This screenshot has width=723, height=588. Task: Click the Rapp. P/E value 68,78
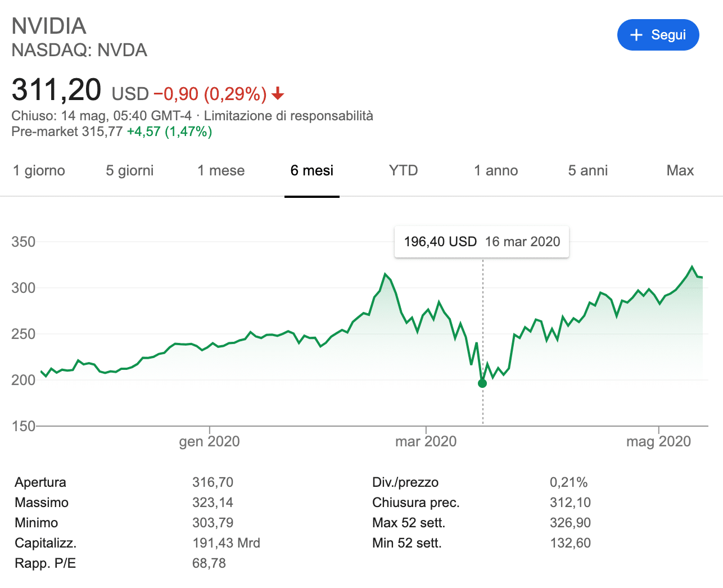(209, 563)
